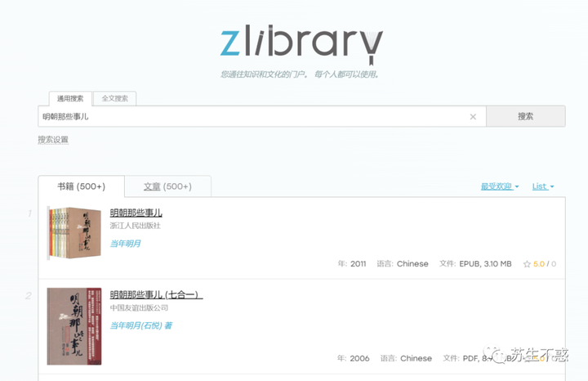
Task: Open the title 明朝那些事儿 (七合一)
Action: pyautogui.click(x=156, y=294)
